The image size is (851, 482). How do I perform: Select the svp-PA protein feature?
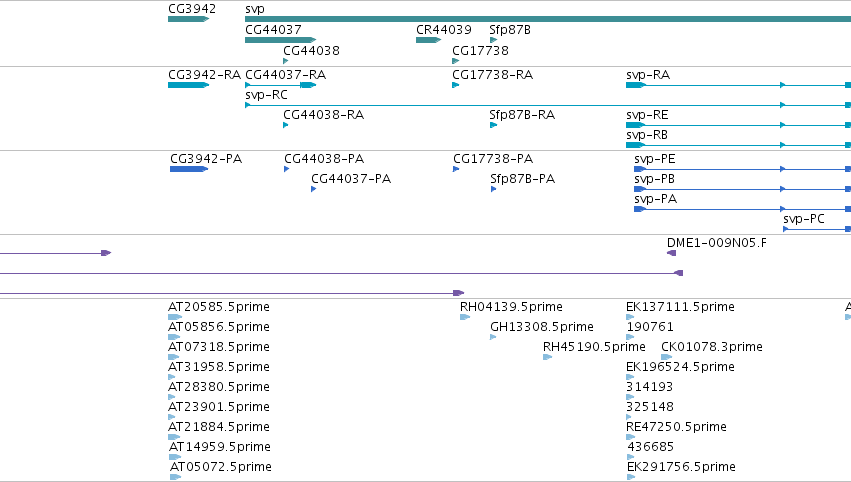coord(742,209)
